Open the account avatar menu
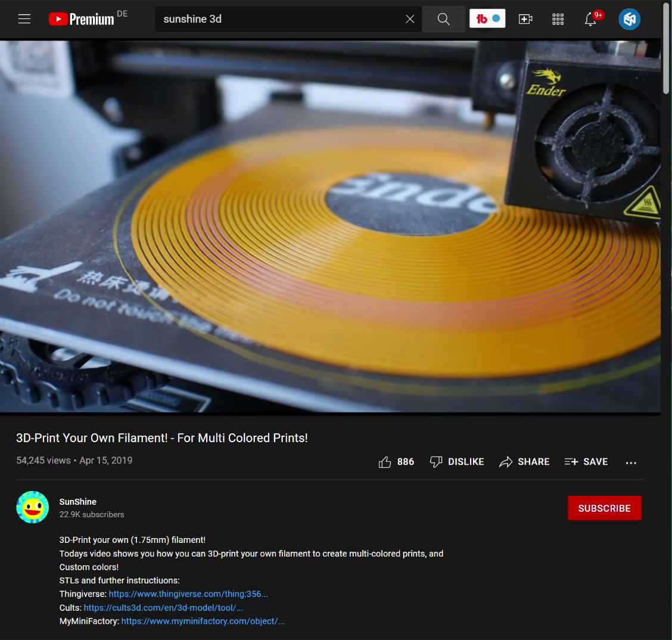The height and width of the screenshot is (640, 672). click(x=629, y=19)
